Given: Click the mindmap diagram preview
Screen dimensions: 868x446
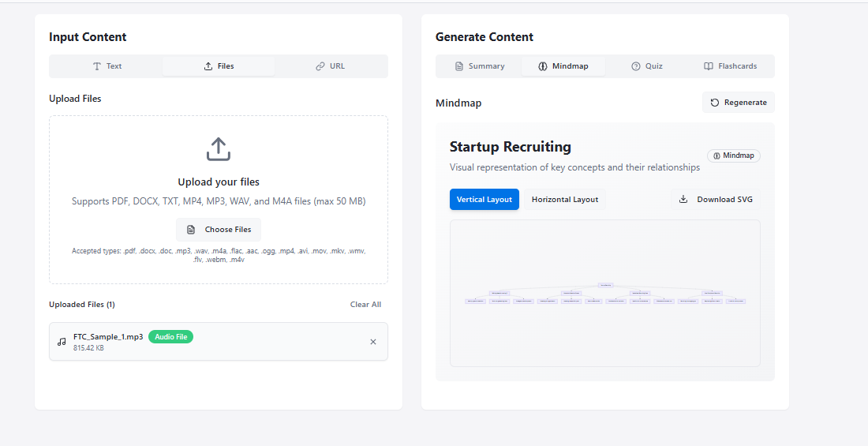Looking at the screenshot, I should 605,293.
